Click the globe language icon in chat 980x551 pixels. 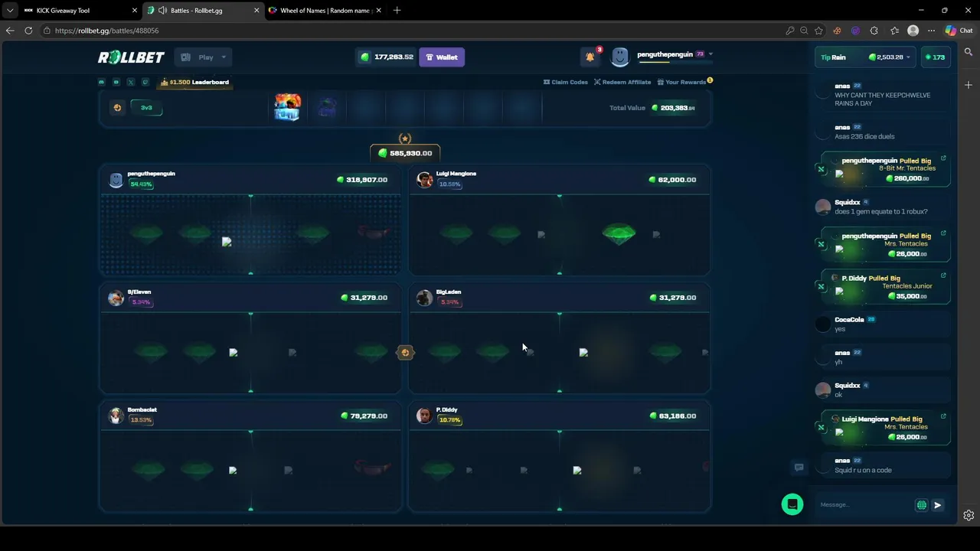(922, 505)
